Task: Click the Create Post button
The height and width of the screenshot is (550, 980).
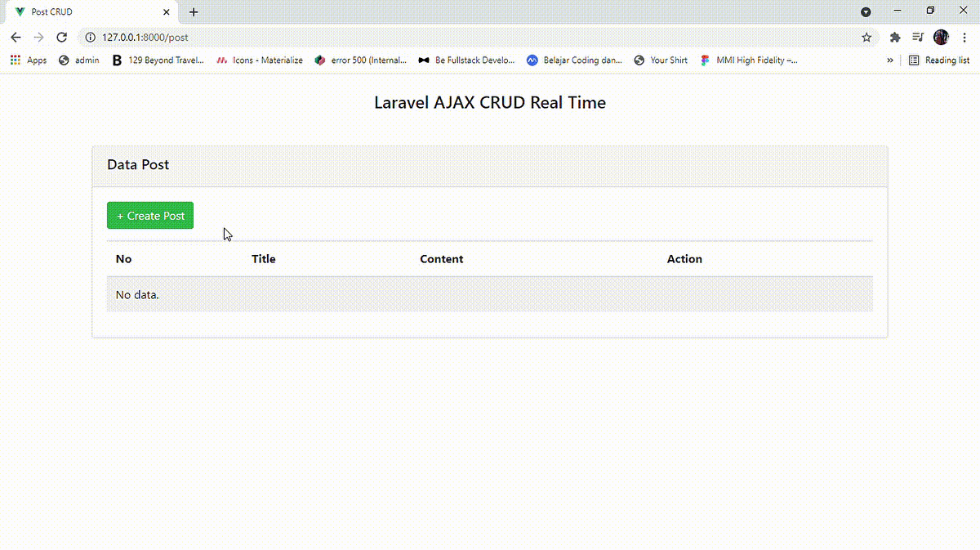Action: click(x=150, y=215)
